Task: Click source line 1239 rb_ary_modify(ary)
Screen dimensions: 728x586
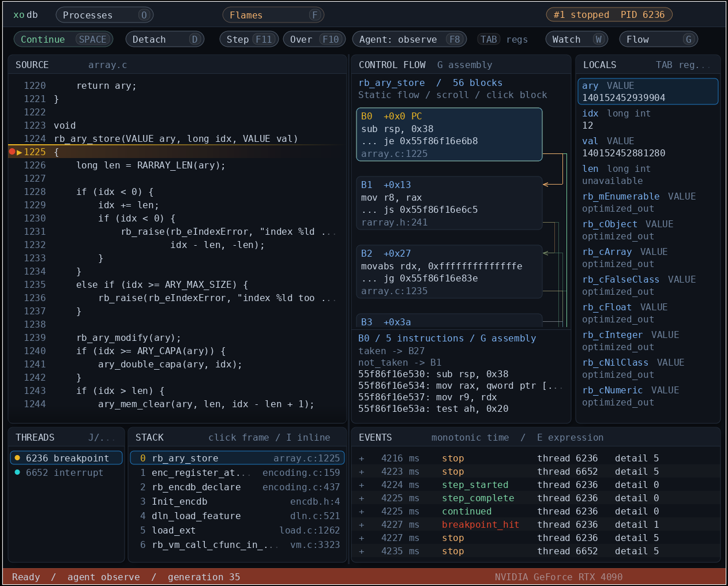Action: click(x=129, y=337)
